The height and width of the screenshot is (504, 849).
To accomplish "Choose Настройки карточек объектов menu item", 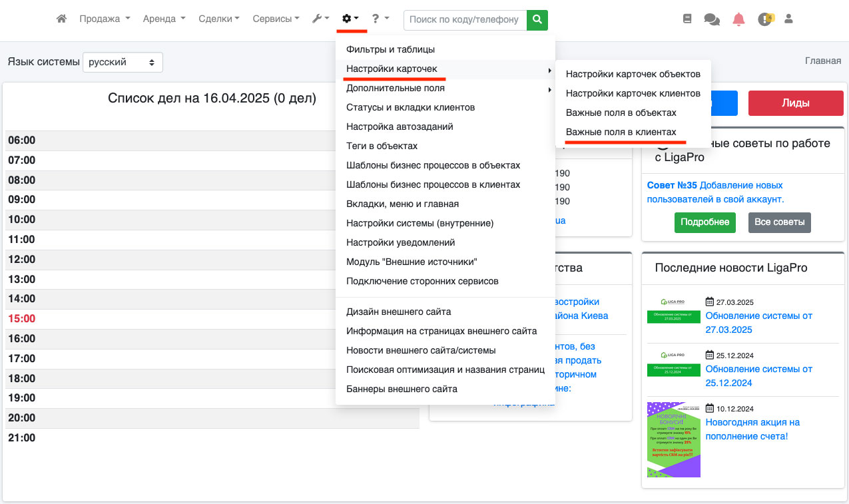I will point(633,74).
